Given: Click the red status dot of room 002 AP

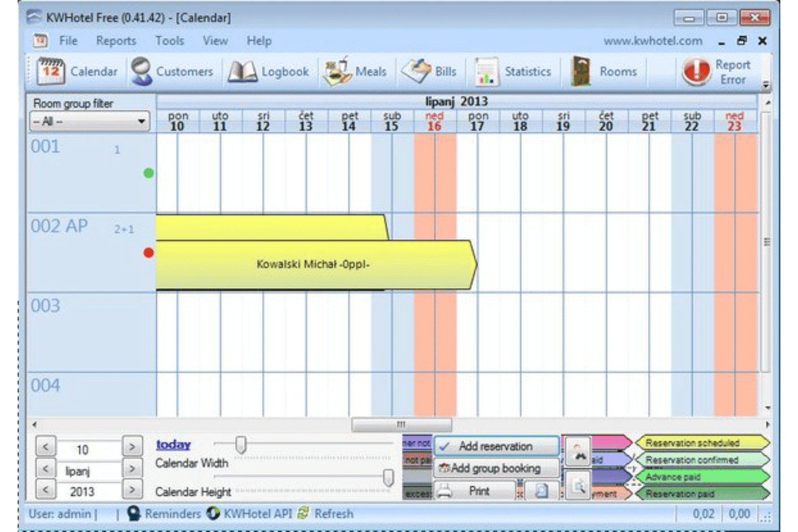Looking at the screenshot, I should click(149, 252).
